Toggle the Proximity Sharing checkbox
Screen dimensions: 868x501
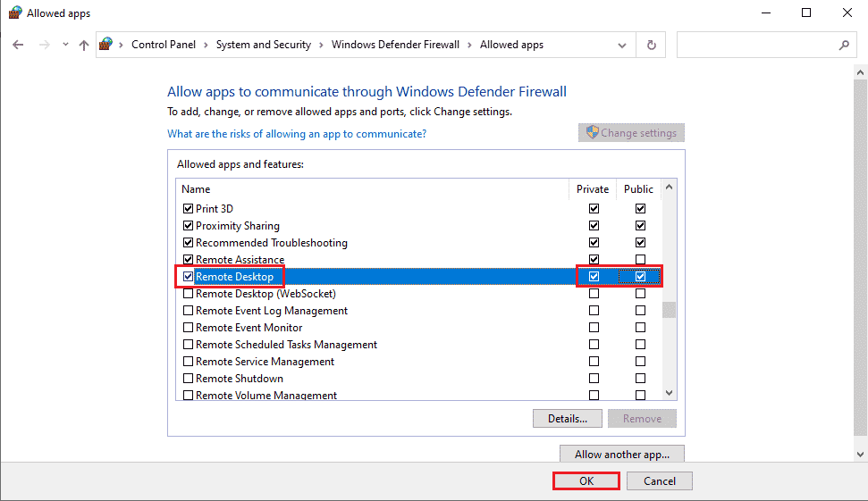coord(189,226)
